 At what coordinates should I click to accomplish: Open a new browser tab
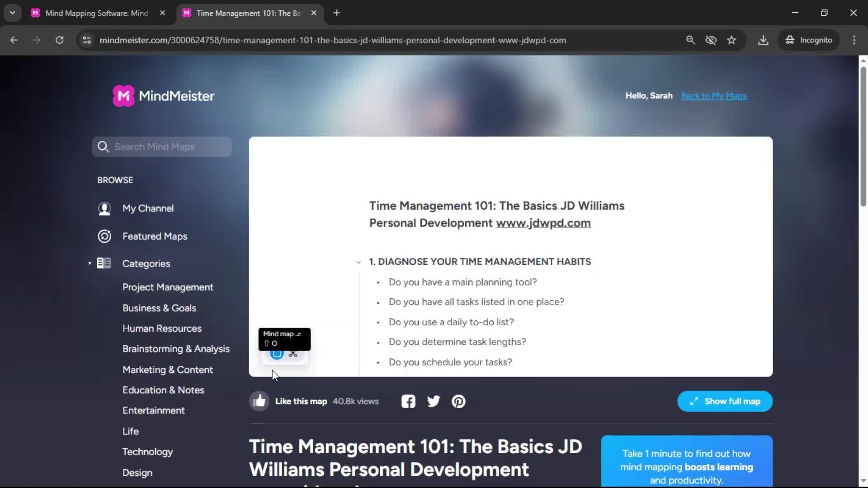tap(336, 13)
